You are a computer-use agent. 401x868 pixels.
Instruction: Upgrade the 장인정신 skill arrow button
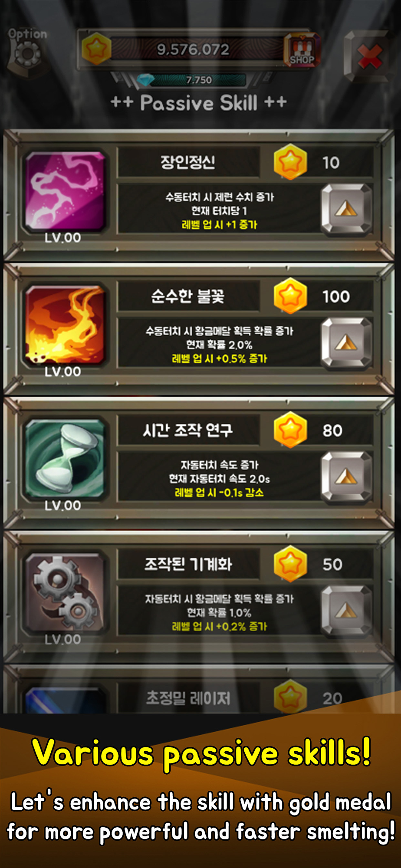click(x=346, y=209)
